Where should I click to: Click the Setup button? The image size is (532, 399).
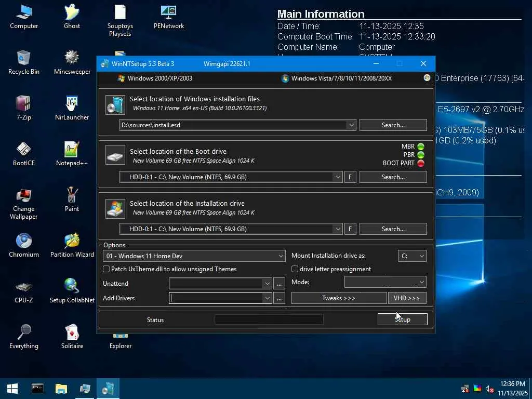click(403, 320)
